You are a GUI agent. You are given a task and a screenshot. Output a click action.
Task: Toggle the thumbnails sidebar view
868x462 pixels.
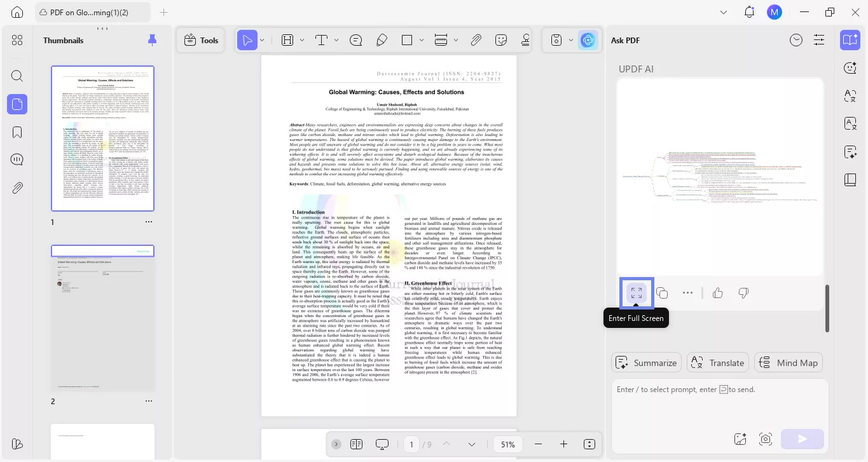point(17,104)
